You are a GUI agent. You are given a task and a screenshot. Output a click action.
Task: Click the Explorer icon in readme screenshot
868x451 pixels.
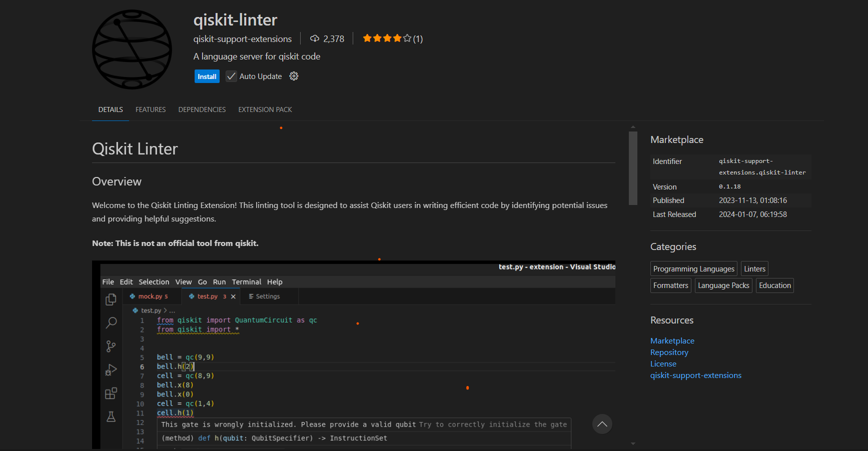(x=111, y=299)
